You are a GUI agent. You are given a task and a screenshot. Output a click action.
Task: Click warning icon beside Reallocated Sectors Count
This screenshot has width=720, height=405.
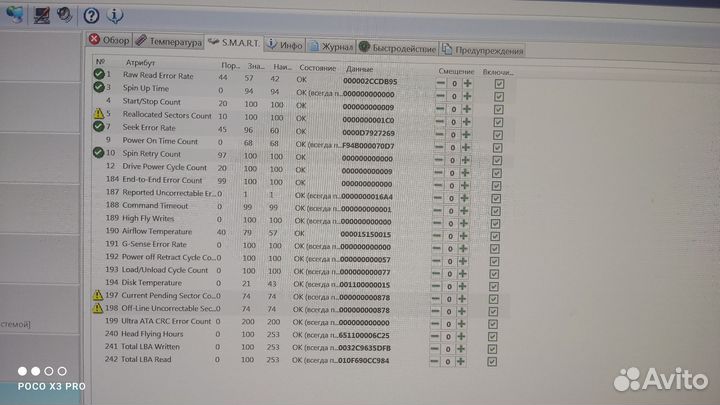pyautogui.click(x=98, y=115)
